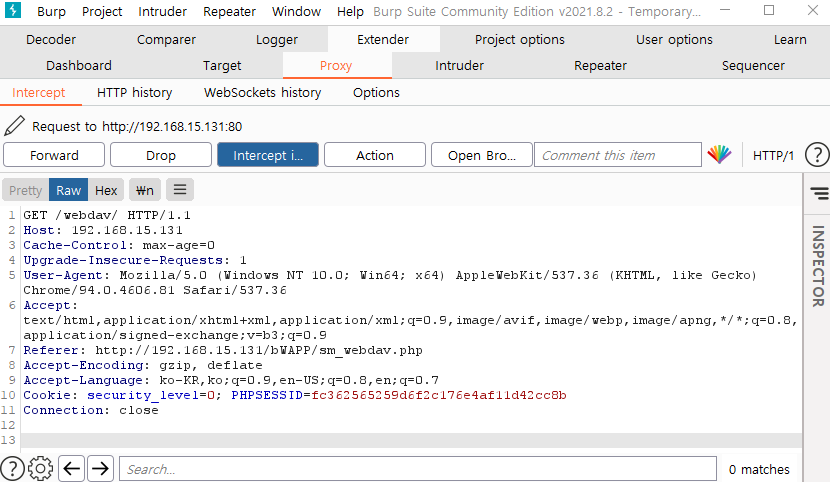Screen dimensions: 830x486
Task: Switch to the Decoder tab
Action: pyautogui.click(x=51, y=40)
